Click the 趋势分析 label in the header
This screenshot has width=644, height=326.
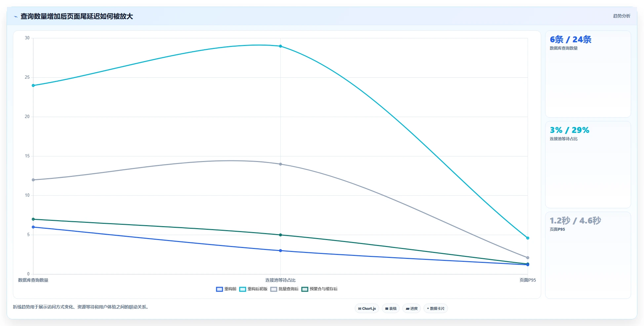pos(622,16)
